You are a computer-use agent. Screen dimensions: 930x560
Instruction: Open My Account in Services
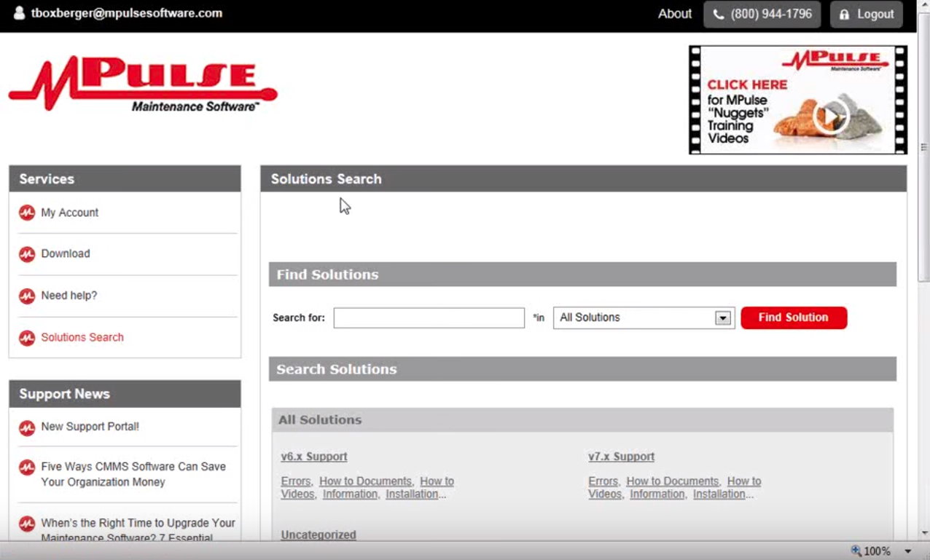(x=70, y=213)
